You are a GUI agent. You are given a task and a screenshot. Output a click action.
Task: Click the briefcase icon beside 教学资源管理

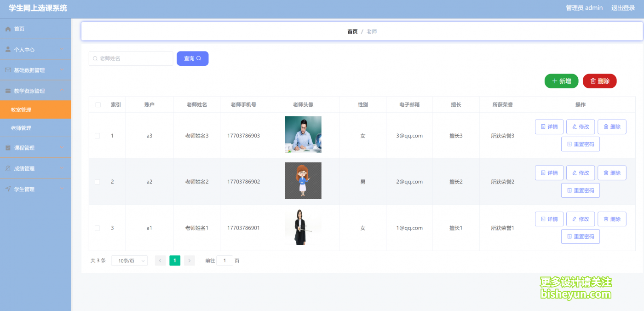(8, 91)
